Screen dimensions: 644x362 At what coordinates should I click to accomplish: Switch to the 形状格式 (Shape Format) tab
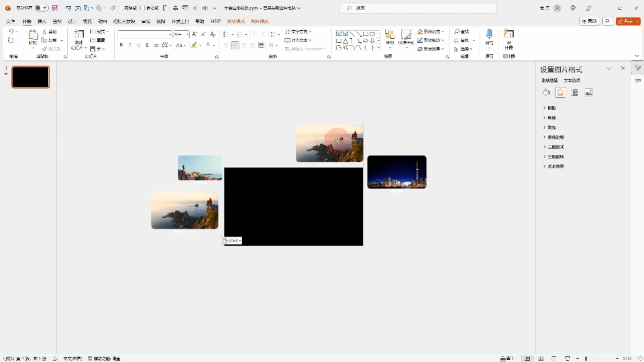point(235,21)
